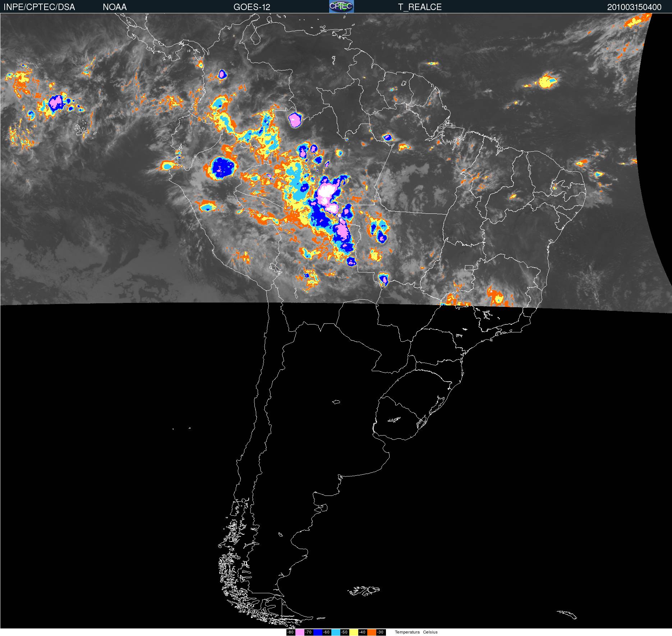The image size is (672, 636).
Task: Select the dark blue legend swatch
Action: (x=318, y=632)
